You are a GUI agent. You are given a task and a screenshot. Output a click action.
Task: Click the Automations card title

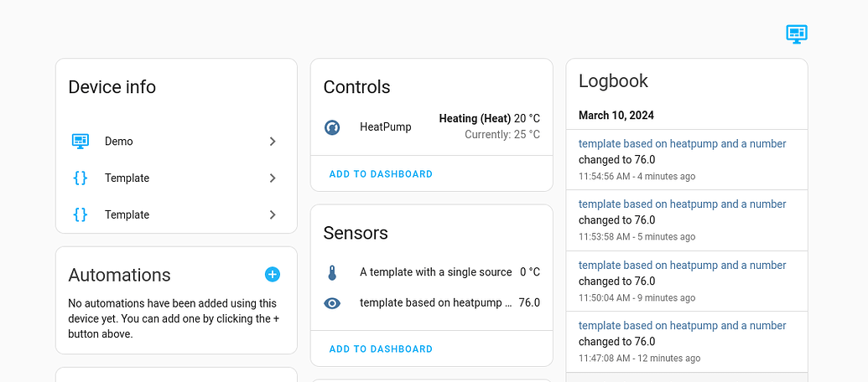coord(119,275)
